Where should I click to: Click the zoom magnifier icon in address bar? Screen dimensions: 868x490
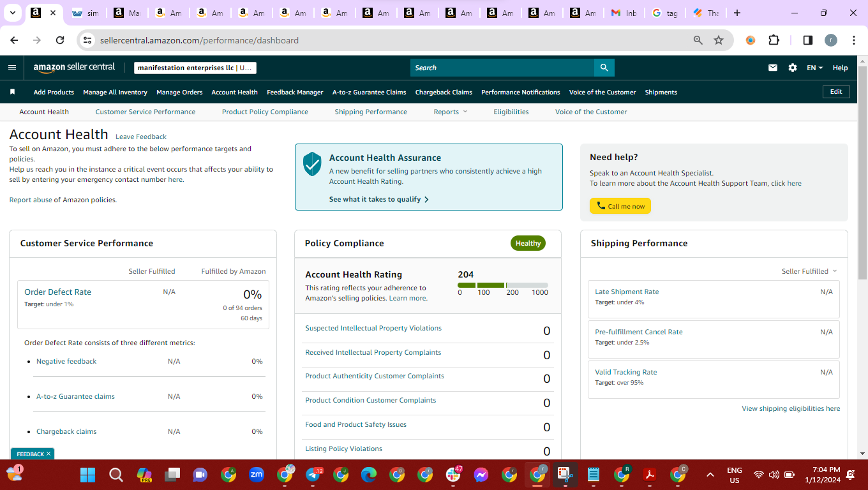coord(698,40)
